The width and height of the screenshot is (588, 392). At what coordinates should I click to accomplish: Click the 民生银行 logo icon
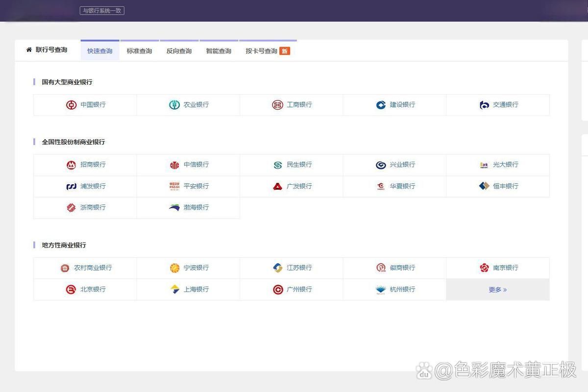point(278,165)
